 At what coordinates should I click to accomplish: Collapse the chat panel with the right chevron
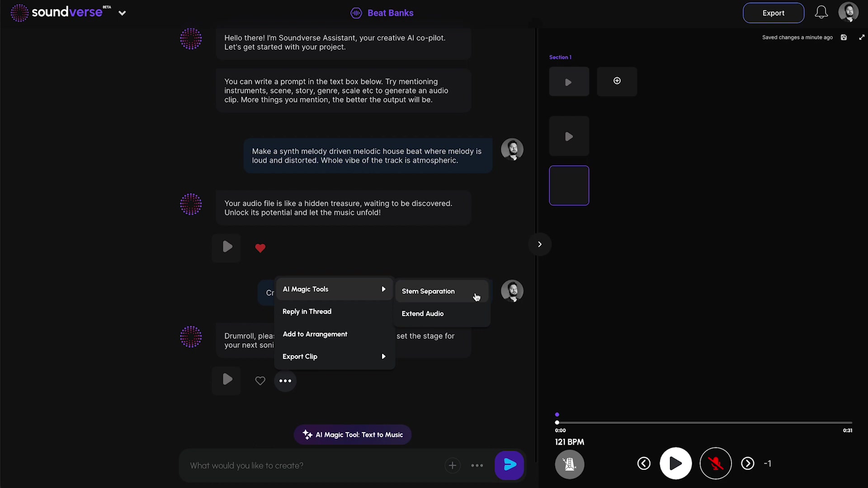[540, 244]
